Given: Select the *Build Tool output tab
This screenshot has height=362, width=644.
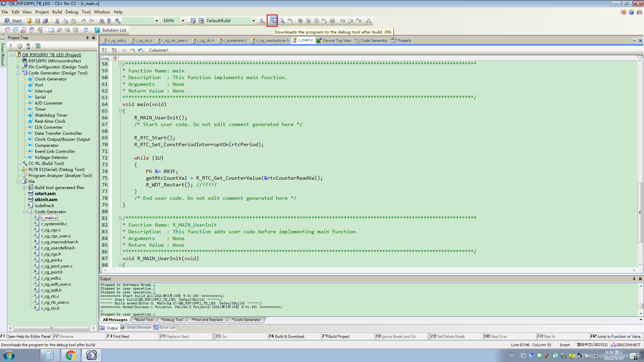Looking at the screenshot, I should 144,320.
